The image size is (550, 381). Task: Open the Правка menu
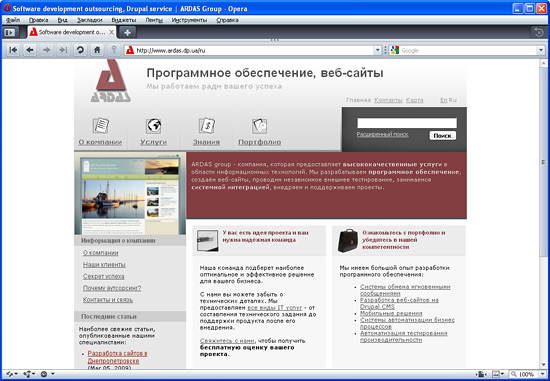point(39,20)
